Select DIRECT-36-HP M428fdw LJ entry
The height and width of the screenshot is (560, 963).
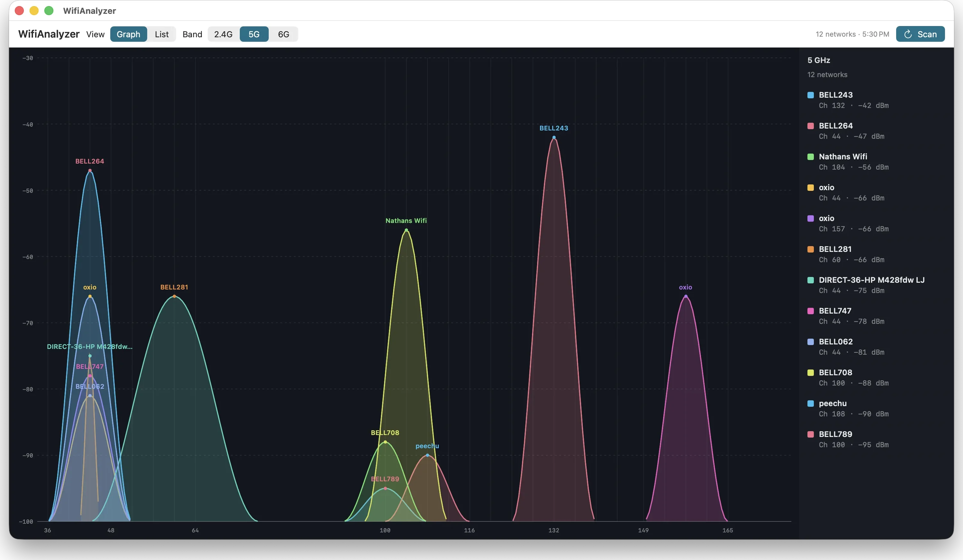click(876, 285)
